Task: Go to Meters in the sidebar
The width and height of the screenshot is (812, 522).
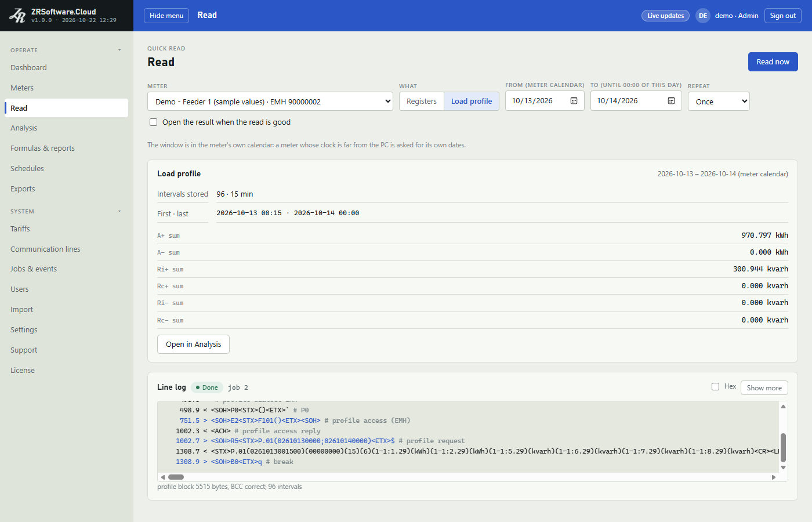Action: tap(66, 88)
